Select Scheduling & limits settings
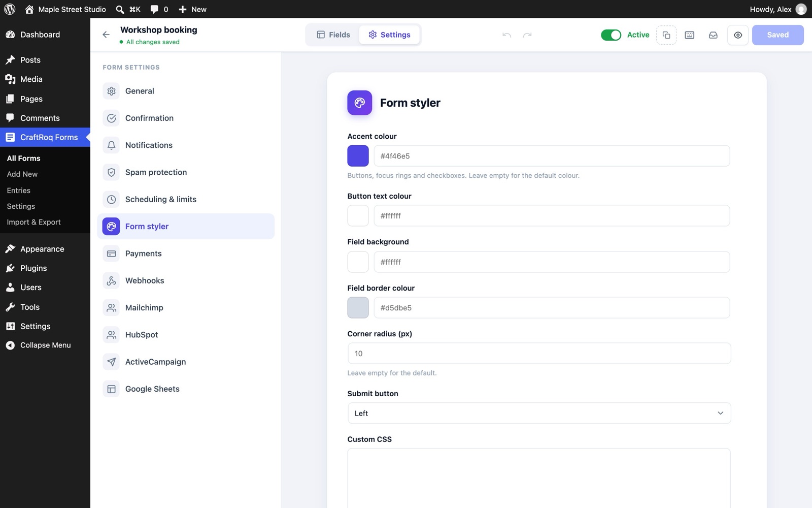812x508 pixels. [x=186, y=199]
